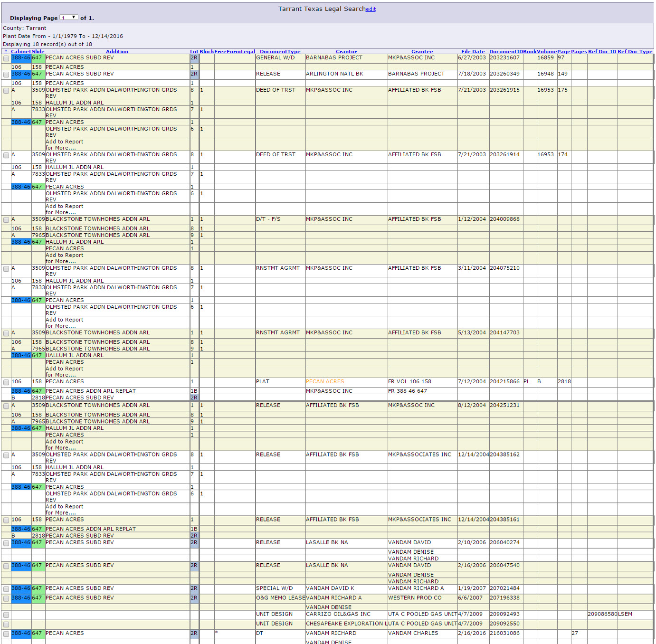Click the Grantee column header

tap(422, 52)
